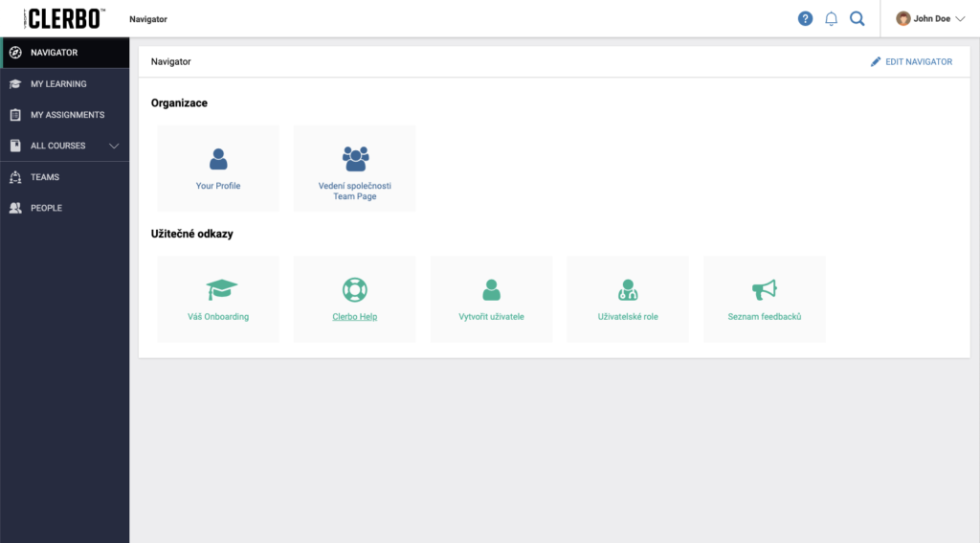The height and width of the screenshot is (543, 980).
Task: Click the People sidebar icon
Action: (15, 208)
